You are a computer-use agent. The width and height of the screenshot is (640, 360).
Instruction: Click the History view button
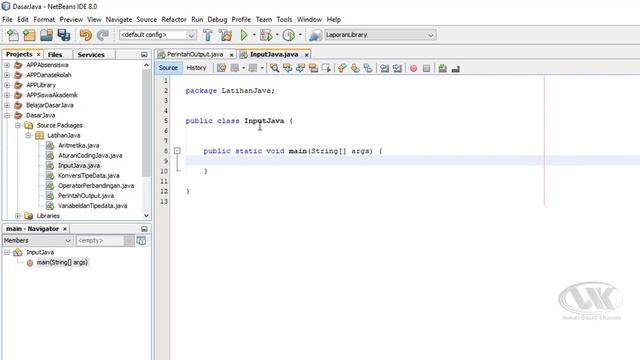point(196,68)
